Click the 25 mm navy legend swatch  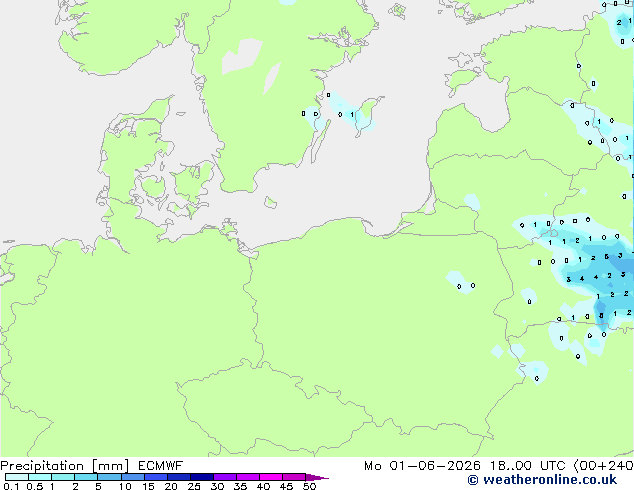pyautogui.click(x=202, y=477)
